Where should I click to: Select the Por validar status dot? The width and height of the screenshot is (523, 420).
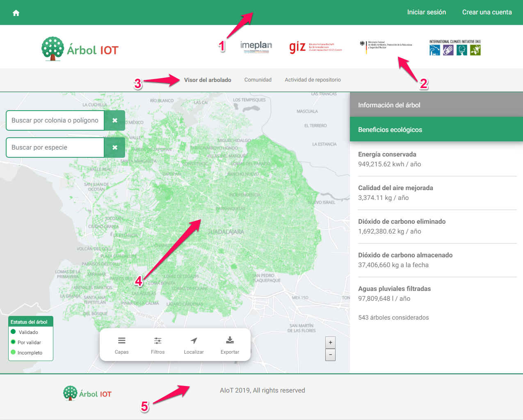coord(13,342)
